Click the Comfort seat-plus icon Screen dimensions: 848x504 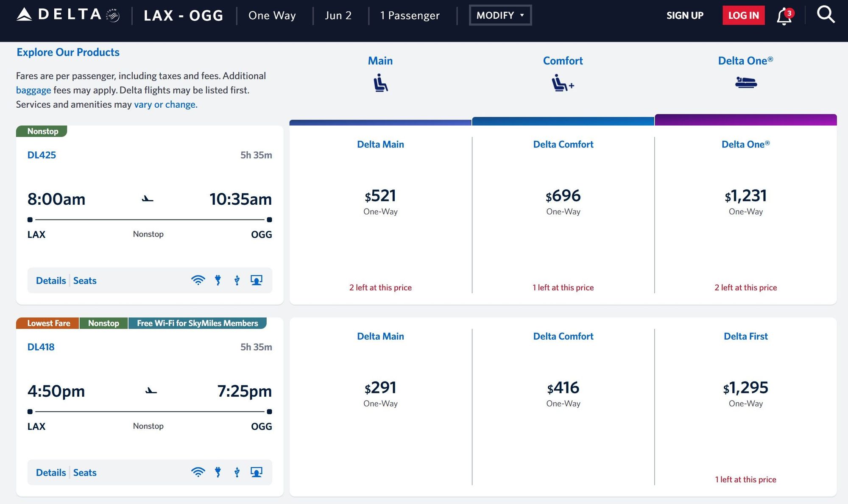tap(563, 83)
